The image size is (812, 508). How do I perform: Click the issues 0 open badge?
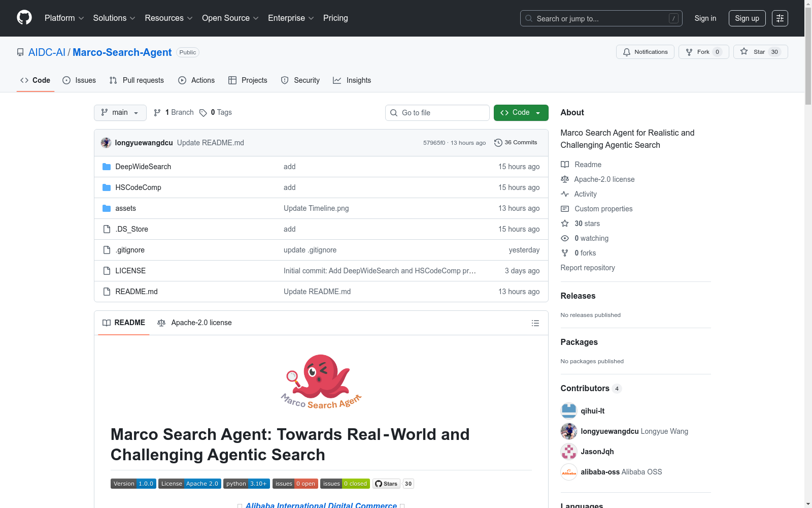[295, 484]
